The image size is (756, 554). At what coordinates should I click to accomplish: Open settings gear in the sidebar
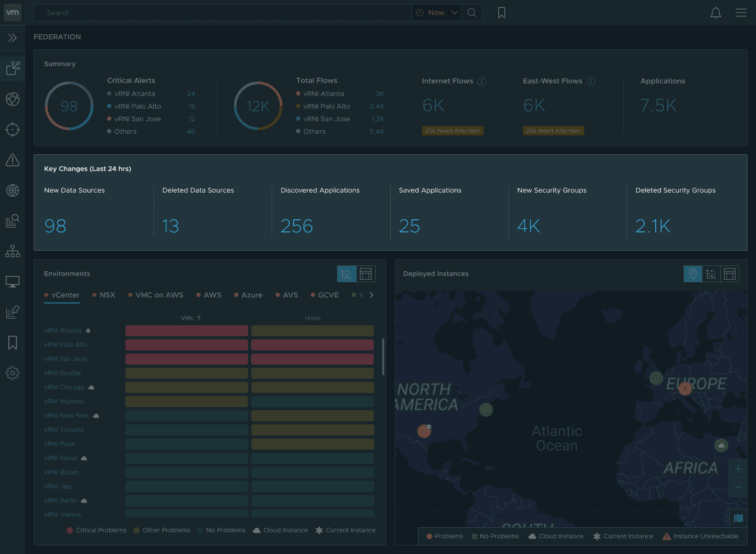[x=13, y=373]
